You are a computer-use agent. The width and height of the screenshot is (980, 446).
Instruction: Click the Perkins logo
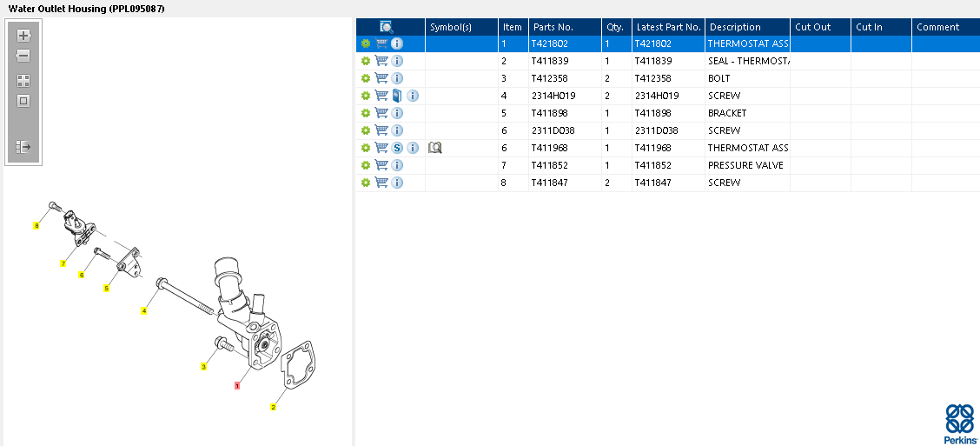tap(959, 423)
